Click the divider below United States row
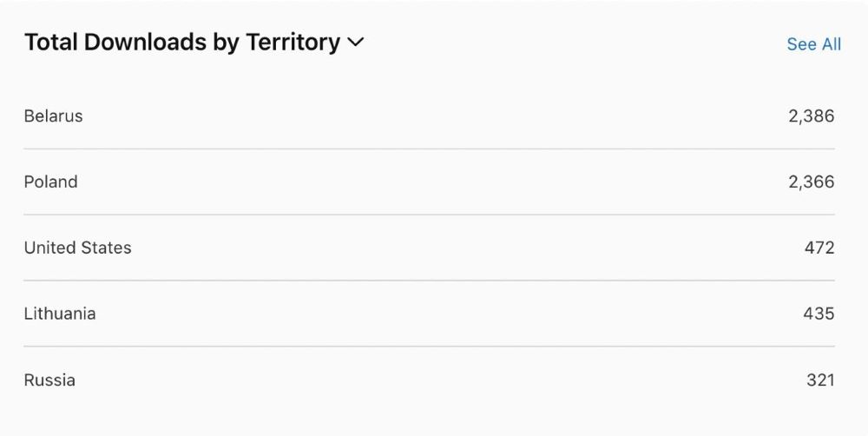Screen dimensions: 868x436 pyautogui.click(x=429, y=281)
